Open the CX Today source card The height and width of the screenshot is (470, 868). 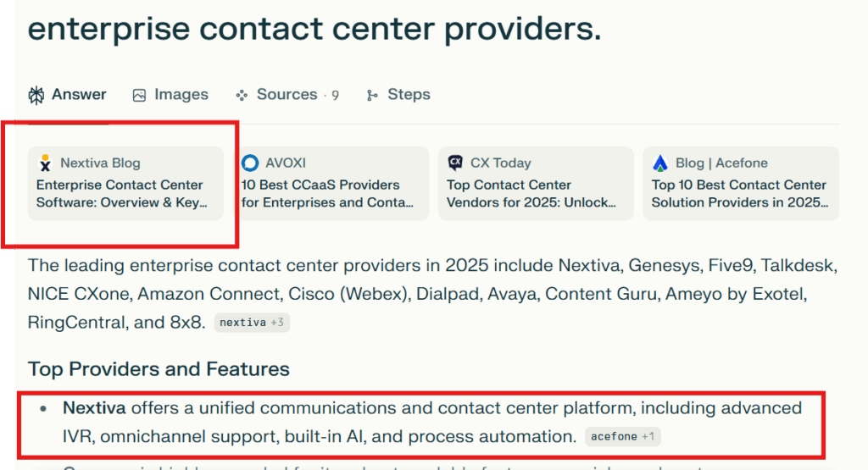(536, 183)
